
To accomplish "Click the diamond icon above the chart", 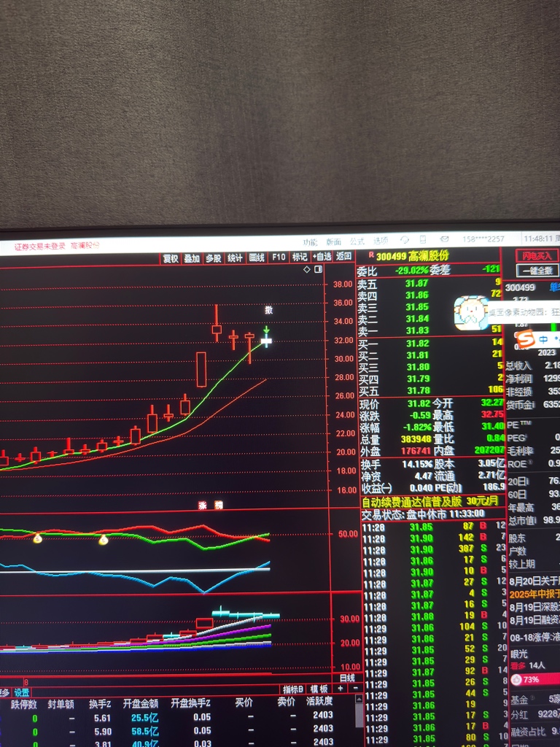I will [x=307, y=270].
